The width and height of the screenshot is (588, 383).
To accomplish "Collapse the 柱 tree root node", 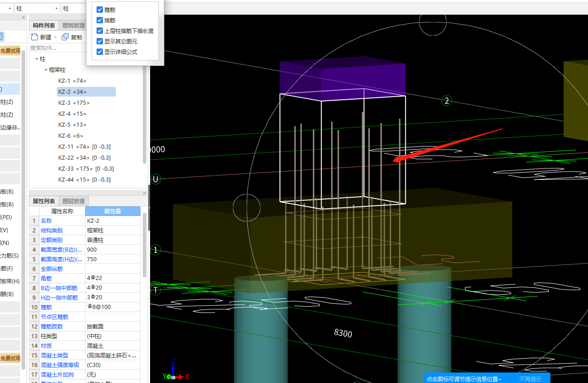I will [37, 59].
